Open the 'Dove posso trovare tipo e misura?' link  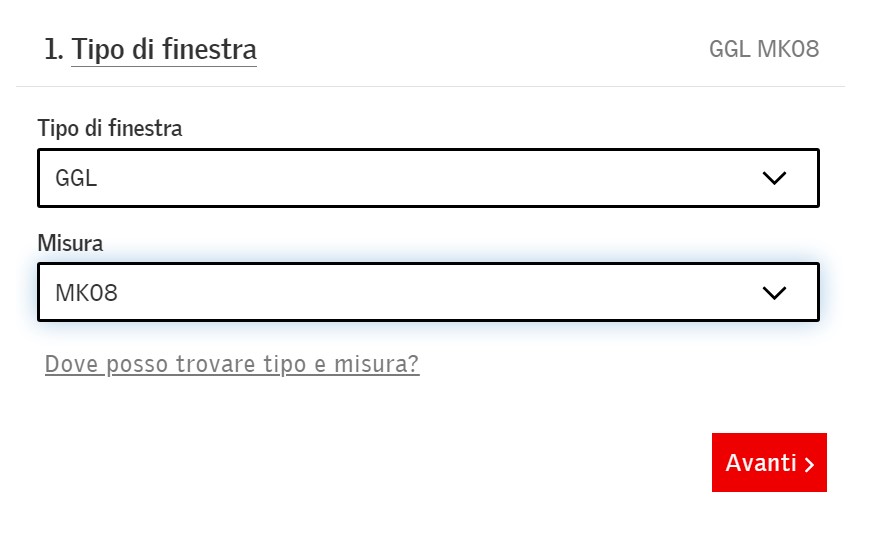(x=232, y=365)
